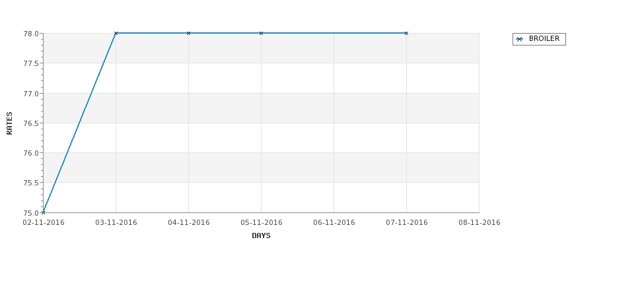Viewport: 644px width, 283px height.
Task: Click the 75.5 rate axis label
Action: pos(31,183)
